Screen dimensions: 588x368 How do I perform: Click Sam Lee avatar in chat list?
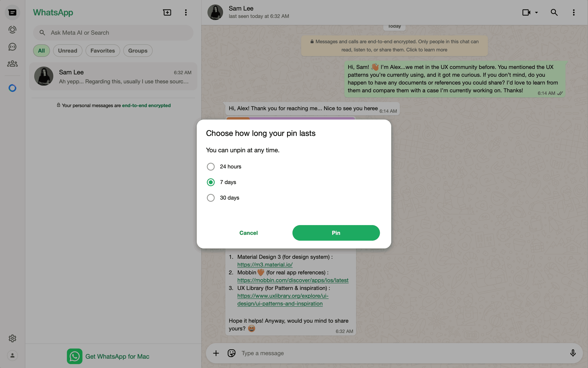click(44, 76)
